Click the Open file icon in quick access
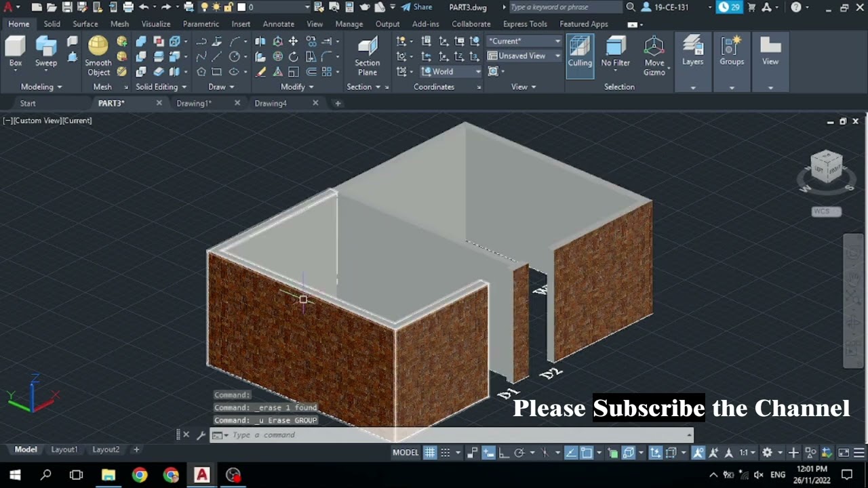This screenshot has height=488, width=868. [x=52, y=7]
